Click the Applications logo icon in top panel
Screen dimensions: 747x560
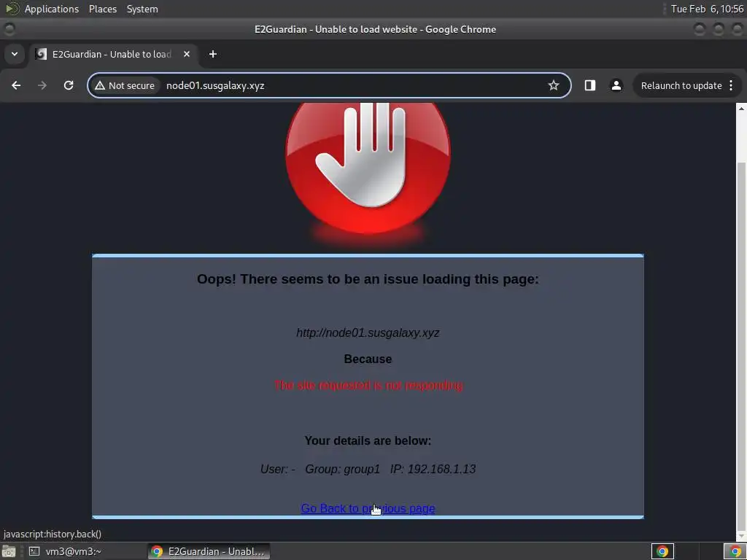coord(12,9)
